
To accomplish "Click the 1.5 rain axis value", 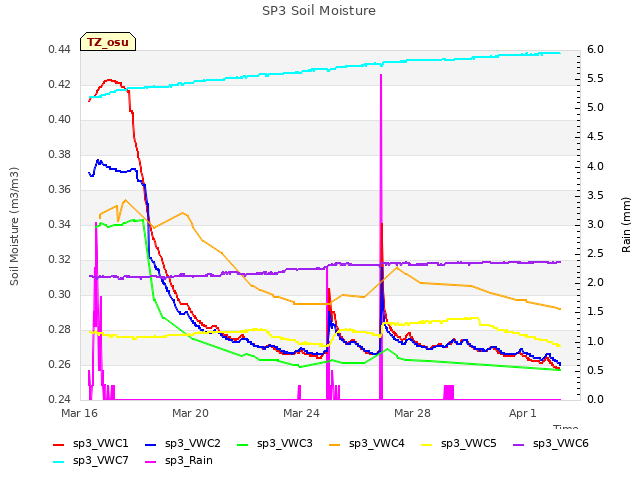I will 596,312.
